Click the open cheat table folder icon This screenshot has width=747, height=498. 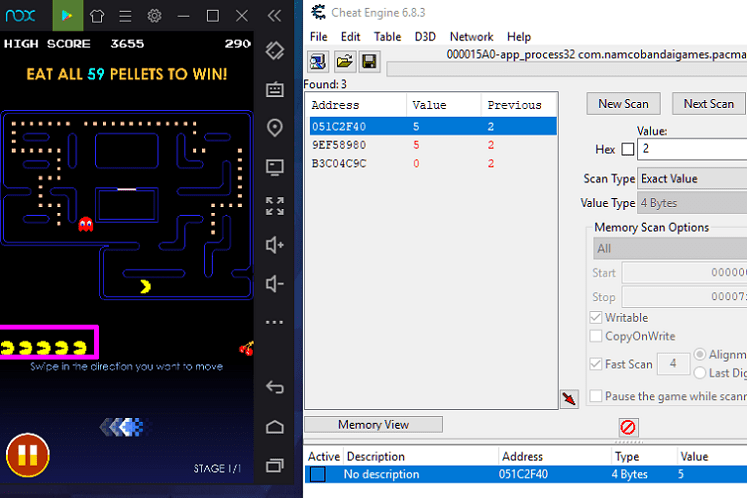(x=344, y=61)
